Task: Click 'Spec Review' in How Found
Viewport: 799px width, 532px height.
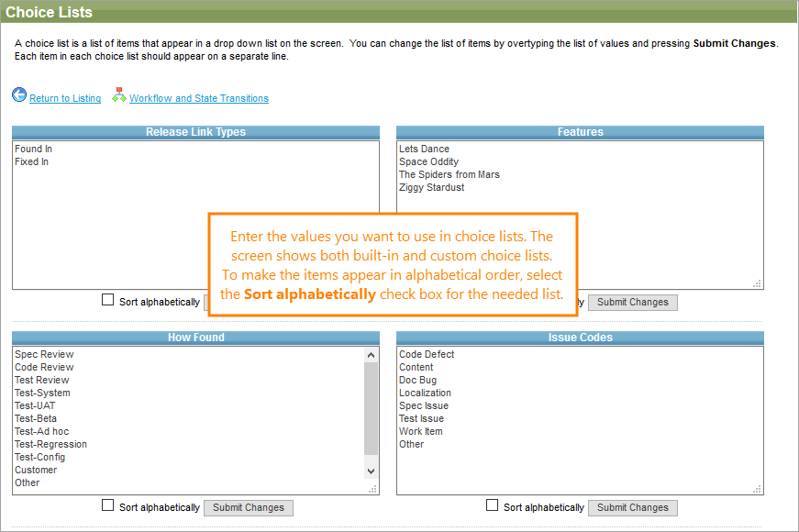Action: tap(44, 354)
